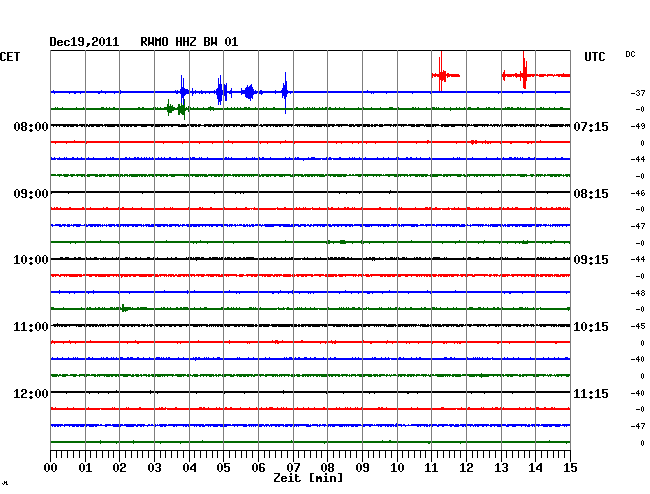
Task: Select DC offset value -45
Action: tap(638, 326)
